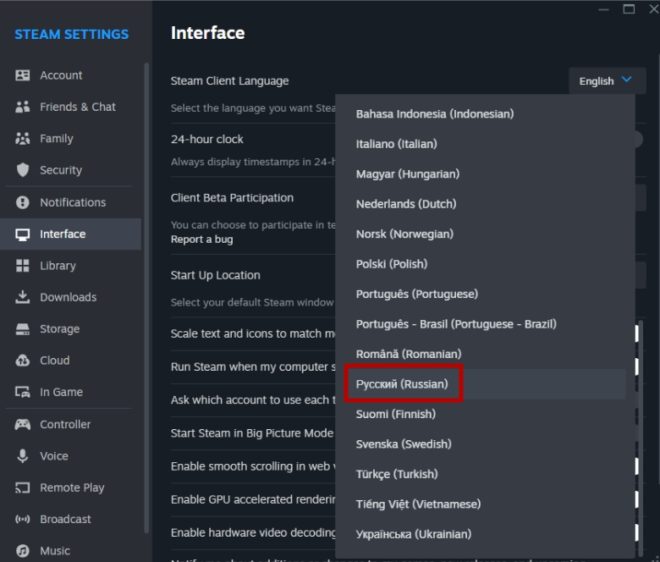The width and height of the screenshot is (660, 562).
Task: Open the English language dropdown
Action: point(607,81)
